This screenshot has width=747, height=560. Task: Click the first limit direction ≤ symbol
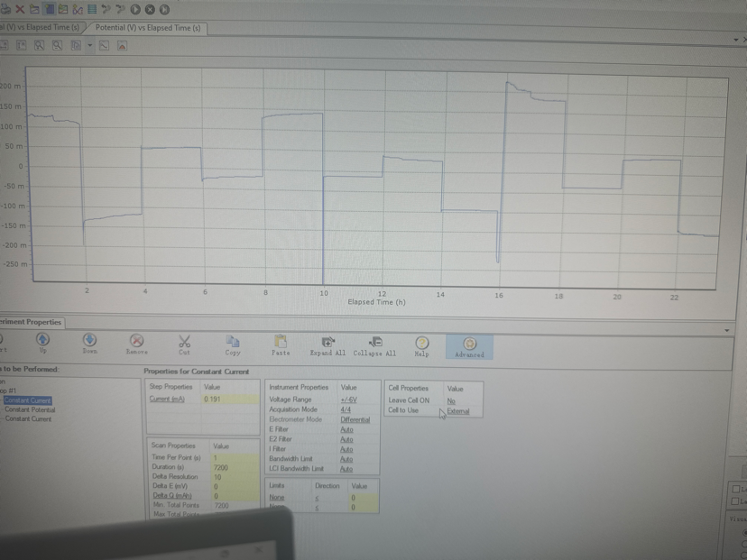317,498
